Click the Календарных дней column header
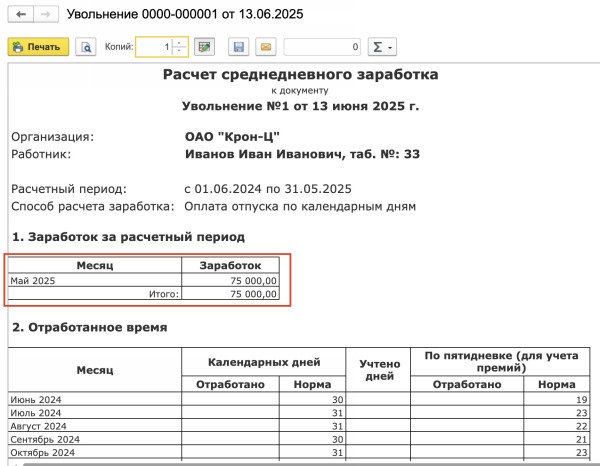 click(262, 362)
